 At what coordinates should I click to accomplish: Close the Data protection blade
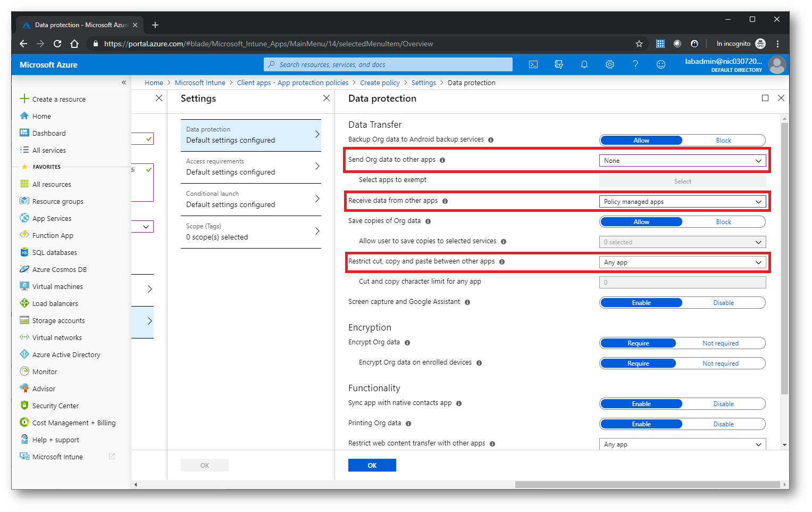point(781,98)
